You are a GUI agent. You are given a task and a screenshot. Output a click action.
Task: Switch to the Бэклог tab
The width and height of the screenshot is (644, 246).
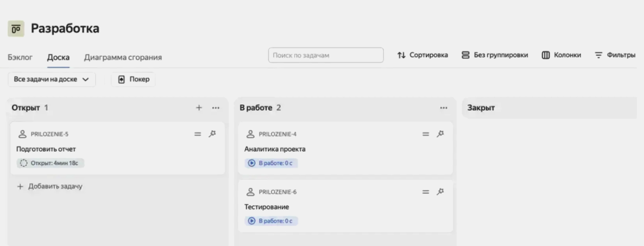[x=20, y=57]
